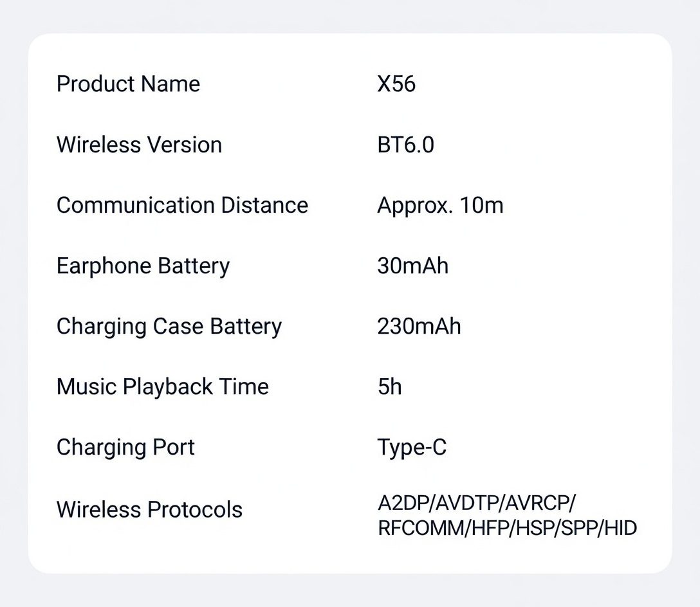This screenshot has width=700, height=607.
Task: Select the Type-C charging port value
Action: 412,447
